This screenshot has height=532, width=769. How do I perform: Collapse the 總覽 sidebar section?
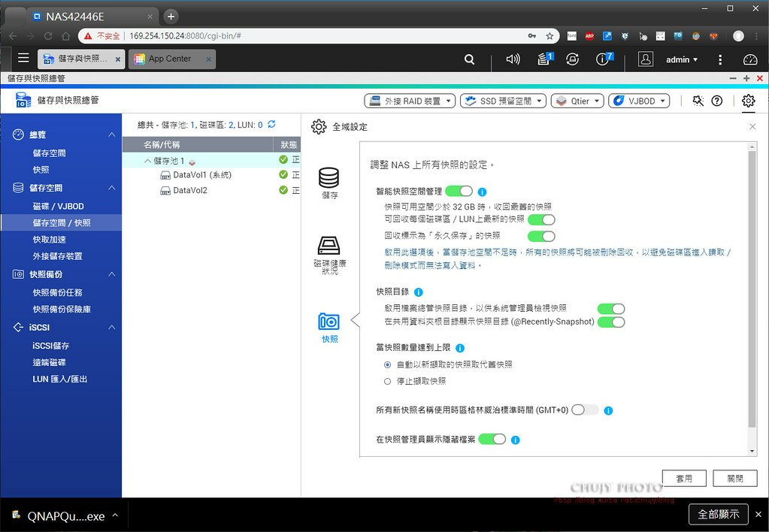112,135
